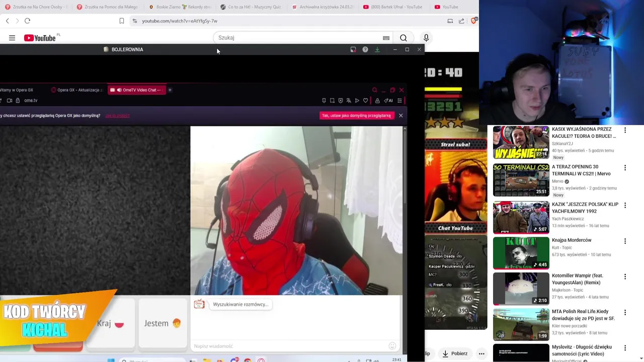Open options menu for Knajpa Morderców video
Screen dimensions: 644x362
(x=625, y=241)
